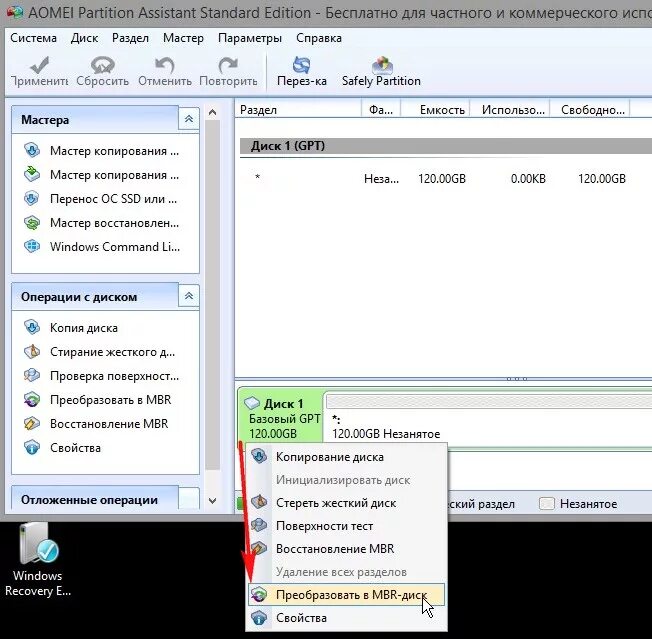Click the sidebar scrollbar up arrow
652x639 pixels.
pyautogui.click(x=212, y=112)
